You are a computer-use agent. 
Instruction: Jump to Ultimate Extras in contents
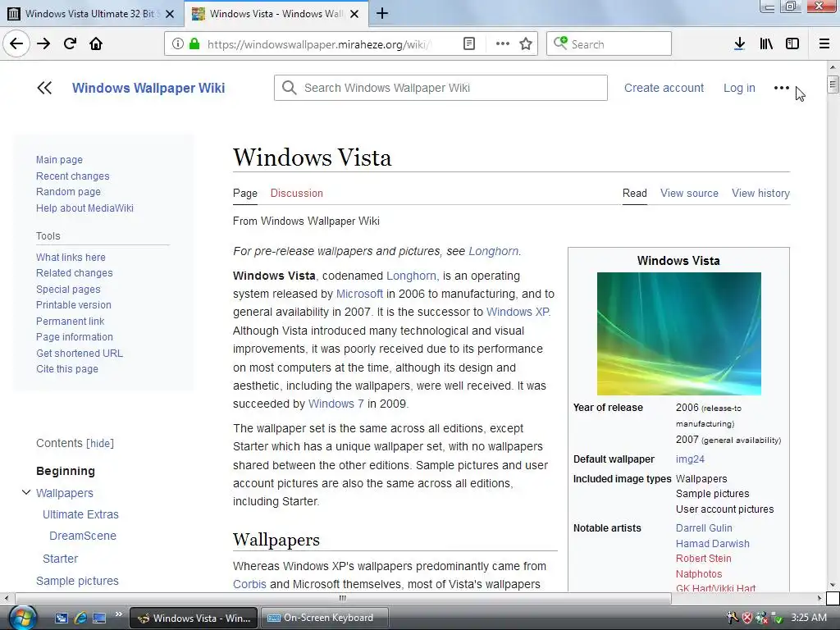point(80,514)
